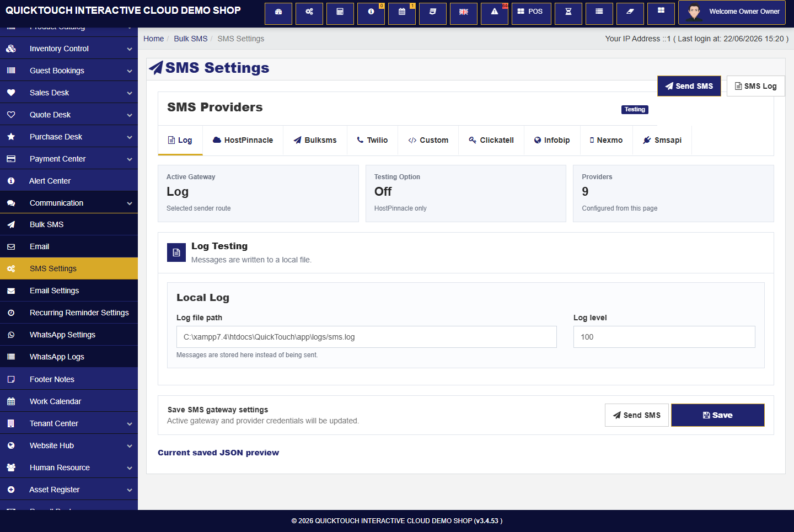Click the Sales Desk heart icon

(11, 93)
